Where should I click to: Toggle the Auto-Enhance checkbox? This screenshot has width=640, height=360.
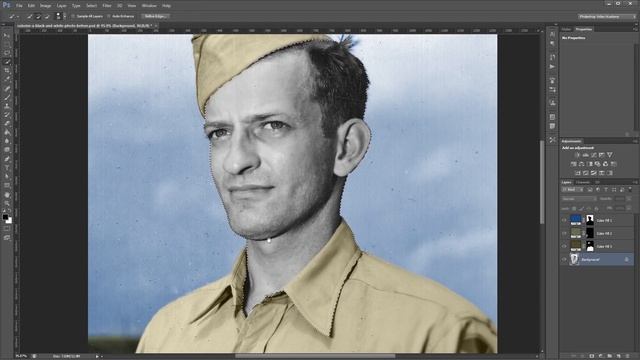(109, 16)
